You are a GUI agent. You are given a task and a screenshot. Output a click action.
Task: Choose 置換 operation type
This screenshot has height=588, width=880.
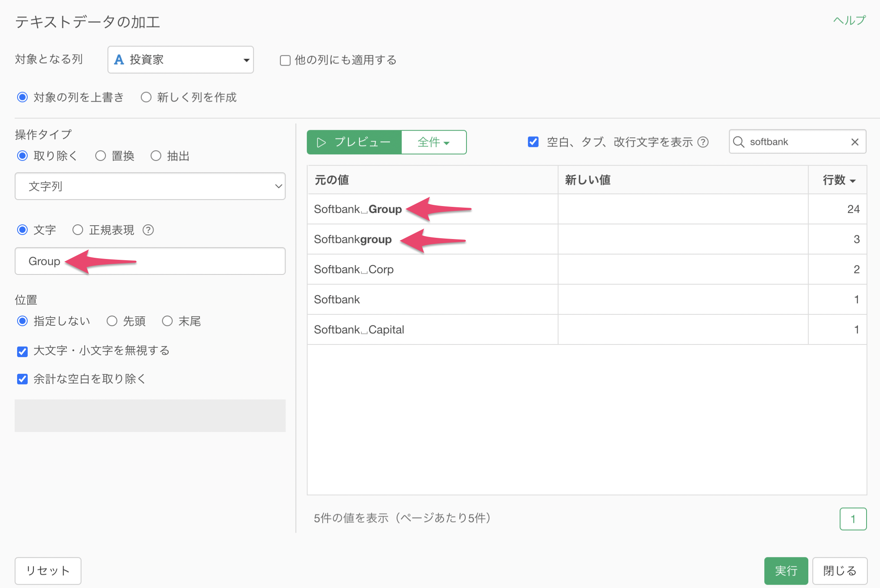[100, 156]
